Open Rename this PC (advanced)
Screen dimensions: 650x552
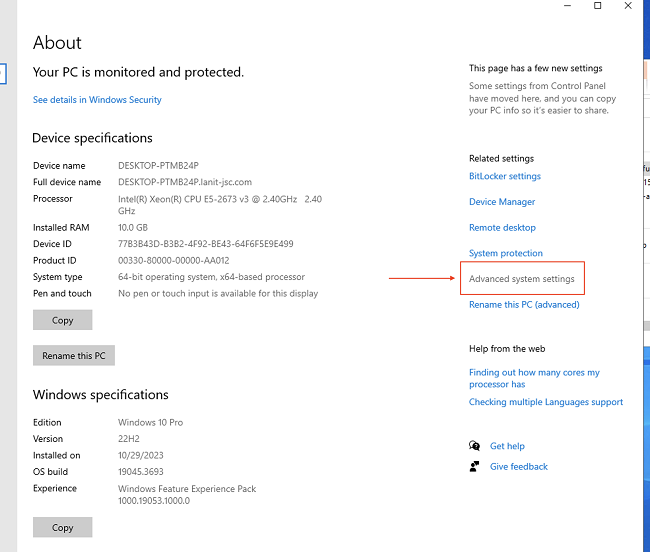[x=524, y=305]
